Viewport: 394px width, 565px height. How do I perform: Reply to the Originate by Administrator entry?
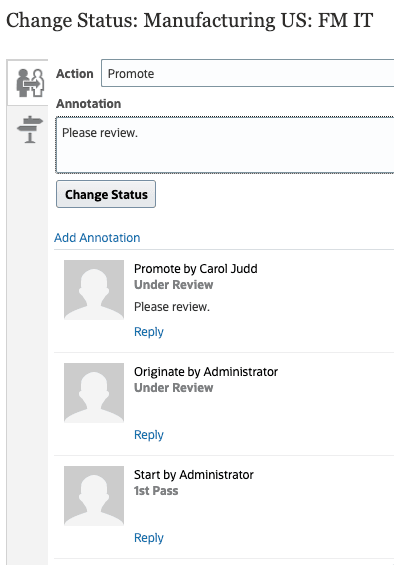pos(149,435)
